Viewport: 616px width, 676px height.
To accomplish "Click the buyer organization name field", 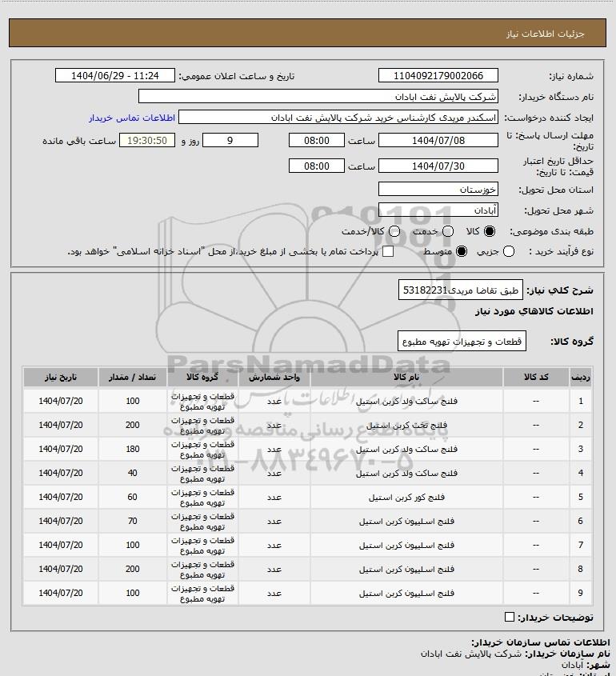I will (318, 97).
